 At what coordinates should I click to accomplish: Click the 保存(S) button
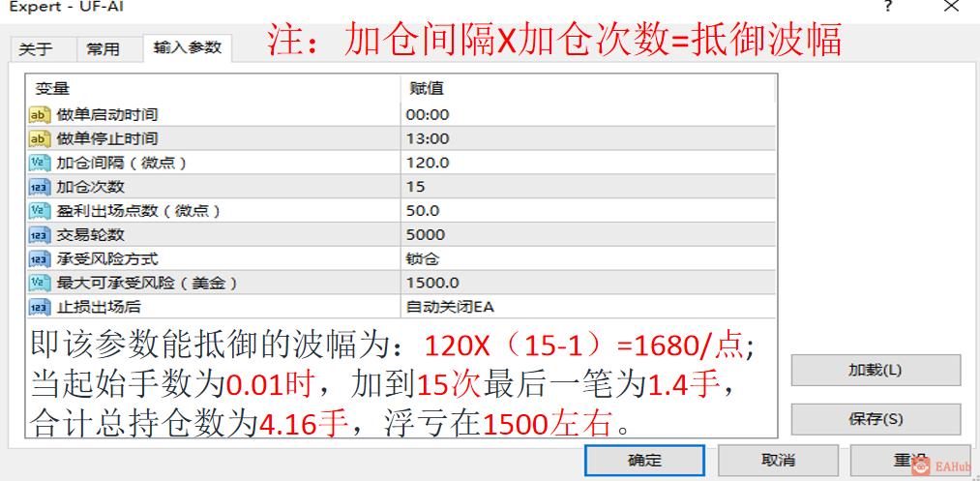(x=875, y=419)
